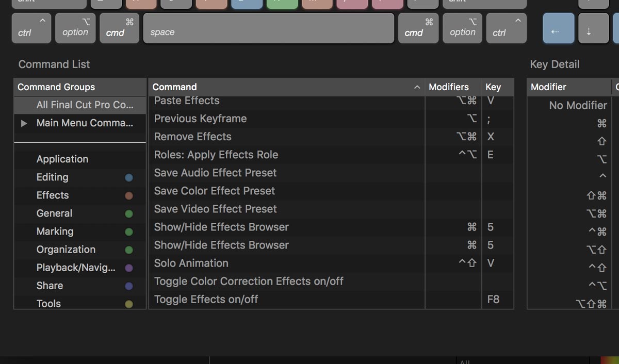Click the left ctrl key
The width and height of the screenshot is (619, 364).
click(x=31, y=28)
